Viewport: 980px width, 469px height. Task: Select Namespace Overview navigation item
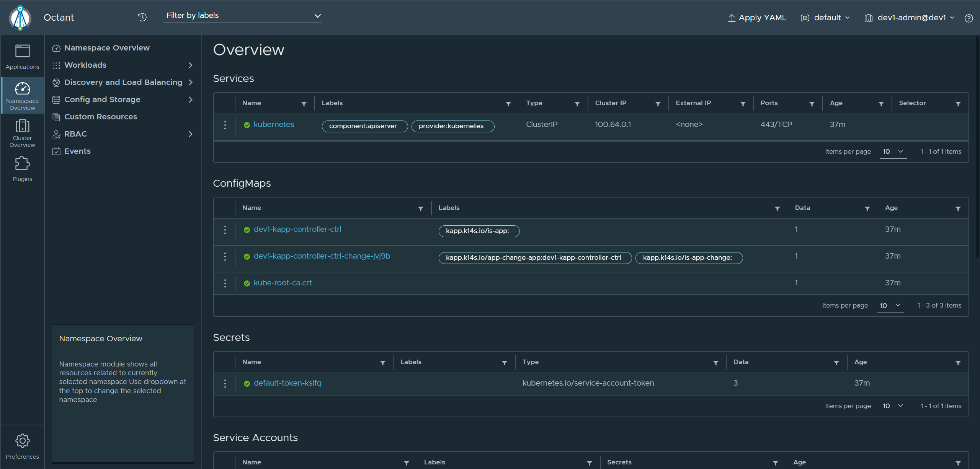point(101,48)
